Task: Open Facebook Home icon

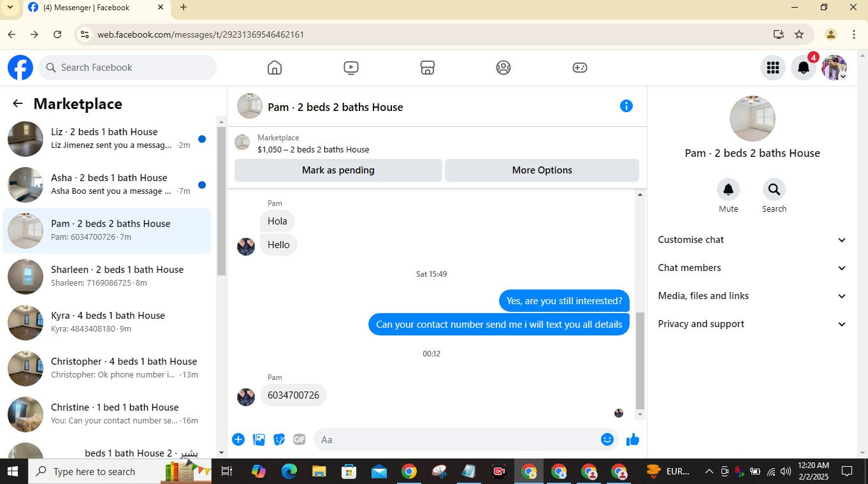Action: 275,68
